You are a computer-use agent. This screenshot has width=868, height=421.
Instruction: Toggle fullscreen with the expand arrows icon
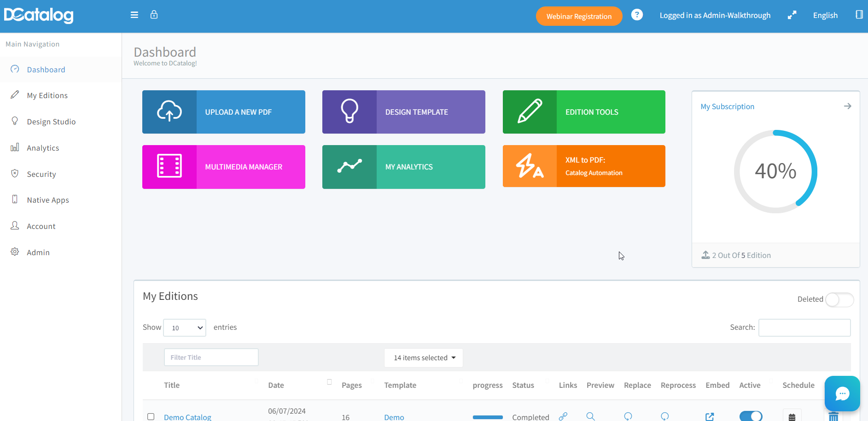(792, 15)
